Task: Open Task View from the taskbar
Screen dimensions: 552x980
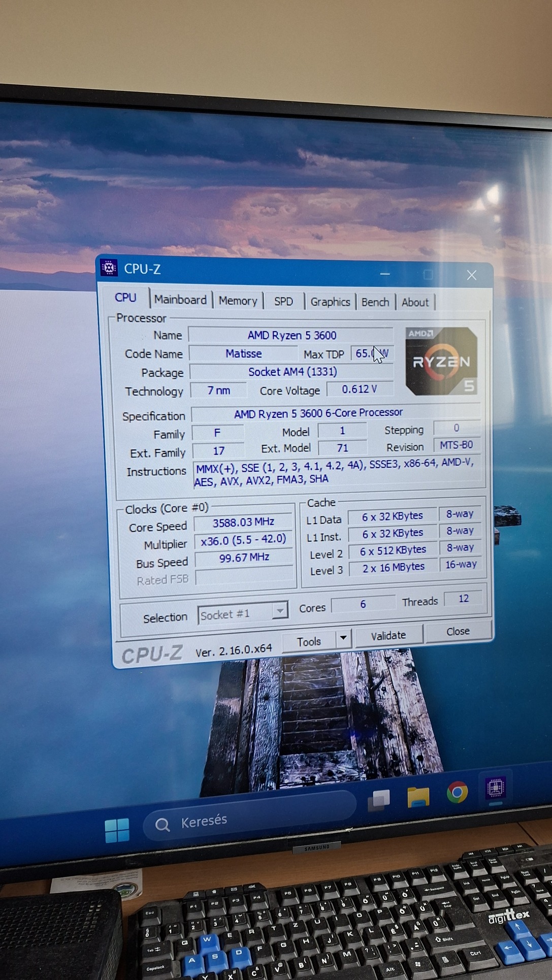Action: click(379, 800)
